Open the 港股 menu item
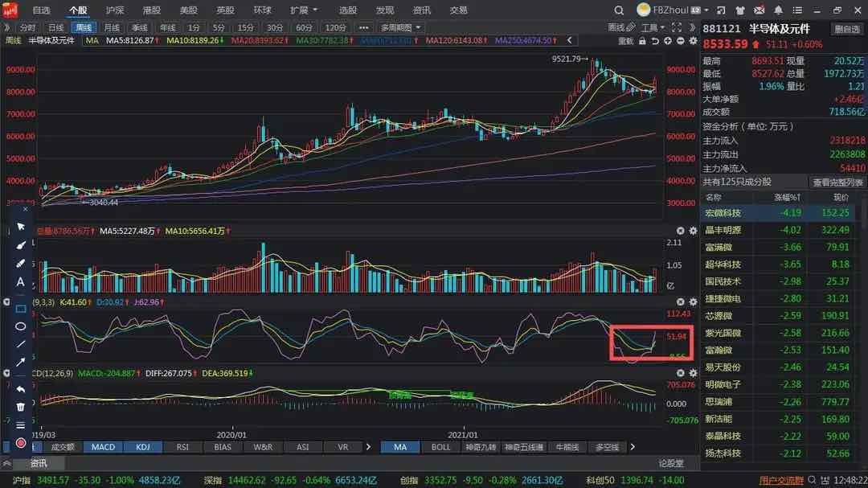This screenshot has width=868, height=488. point(151,10)
